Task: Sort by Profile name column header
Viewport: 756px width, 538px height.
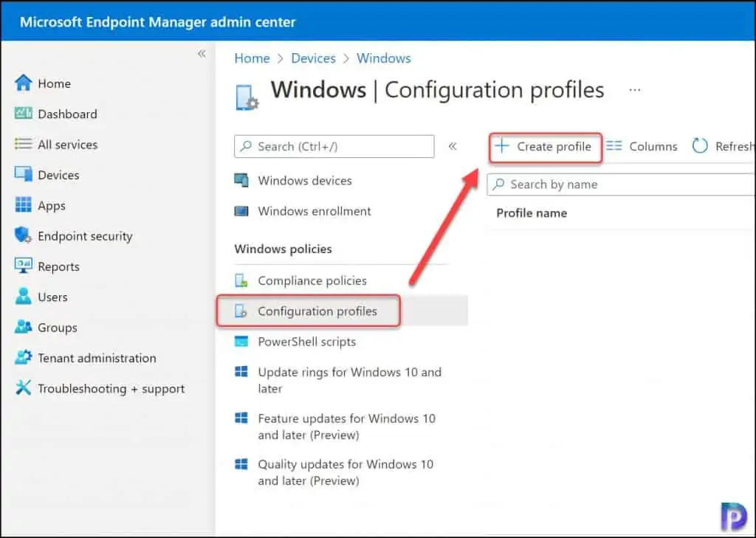Action: 532,213
